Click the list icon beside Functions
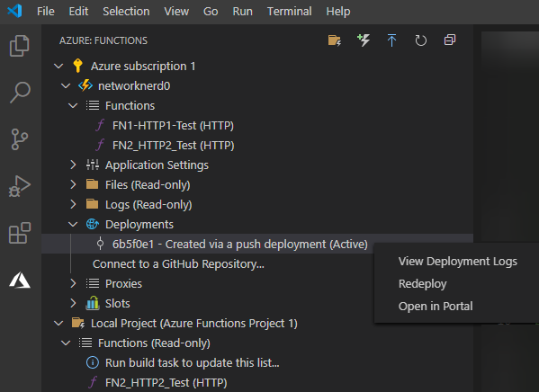Image resolution: width=539 pixels, height=392 pixels. (93, 105)
